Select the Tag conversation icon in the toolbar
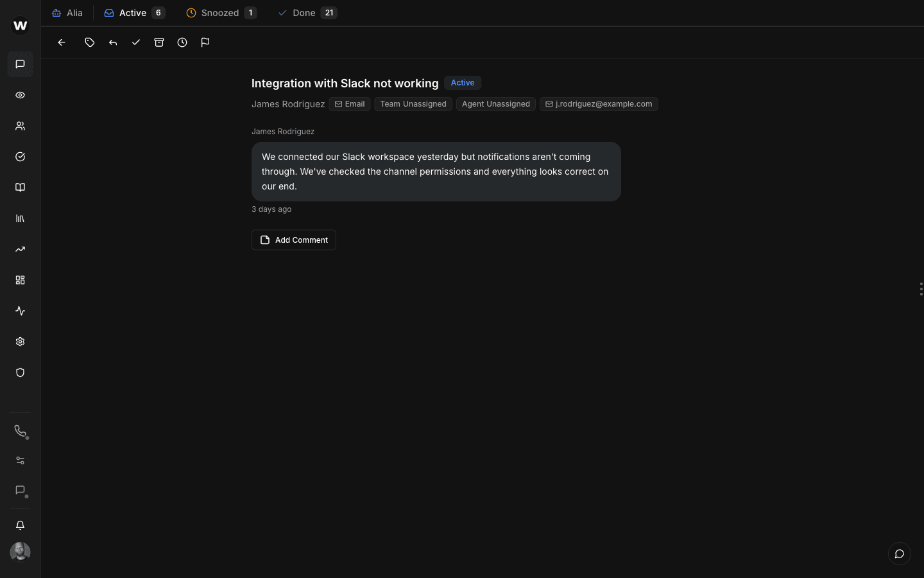 tap(89, 42)
